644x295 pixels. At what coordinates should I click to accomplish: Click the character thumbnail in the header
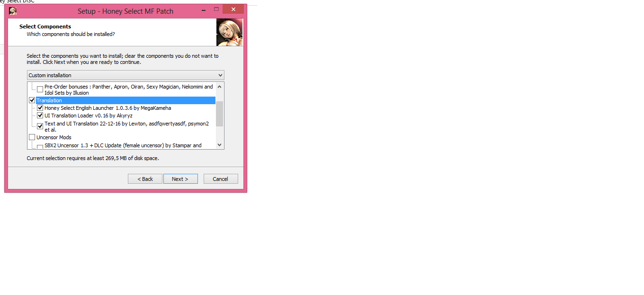tap(230, 33)
